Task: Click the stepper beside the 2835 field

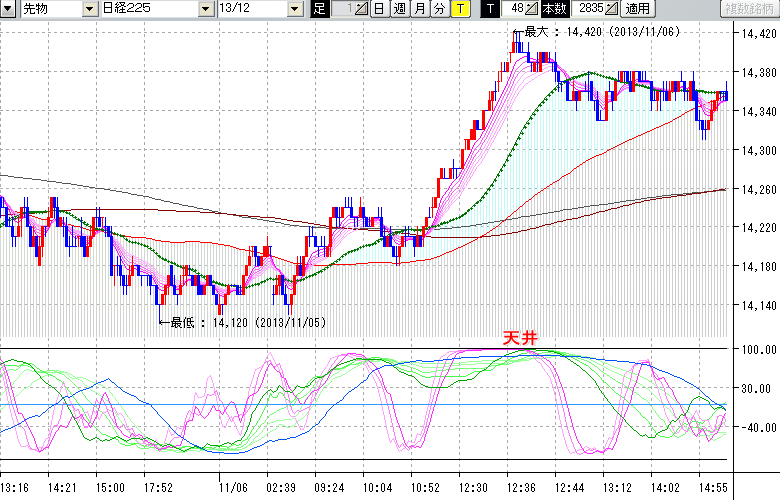Action: tap(612, 9)
